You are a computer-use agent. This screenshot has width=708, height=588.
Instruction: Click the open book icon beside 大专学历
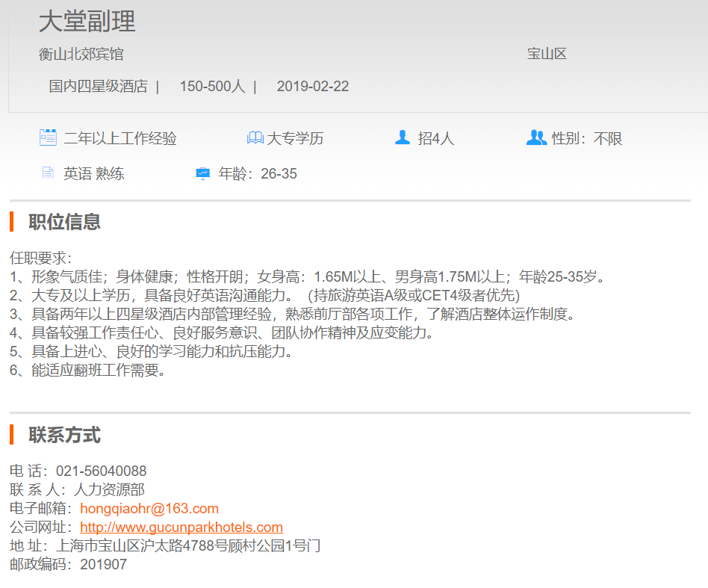(255, 138)
